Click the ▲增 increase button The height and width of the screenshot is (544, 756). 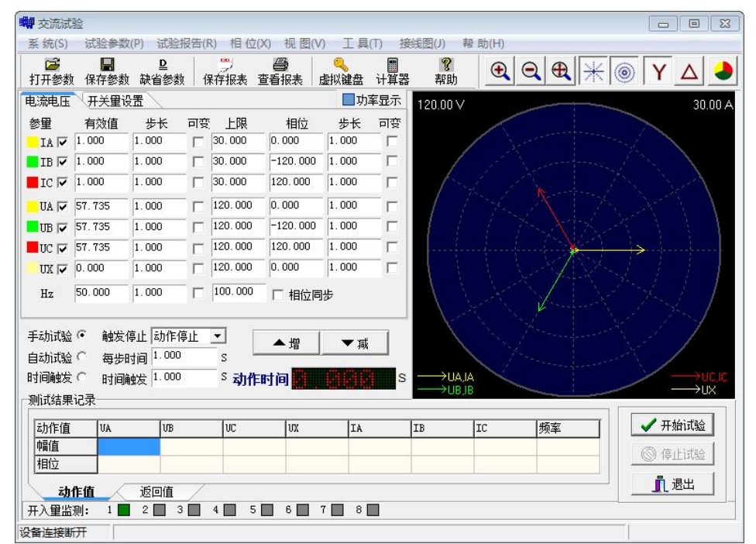click(x=286, y=343)
